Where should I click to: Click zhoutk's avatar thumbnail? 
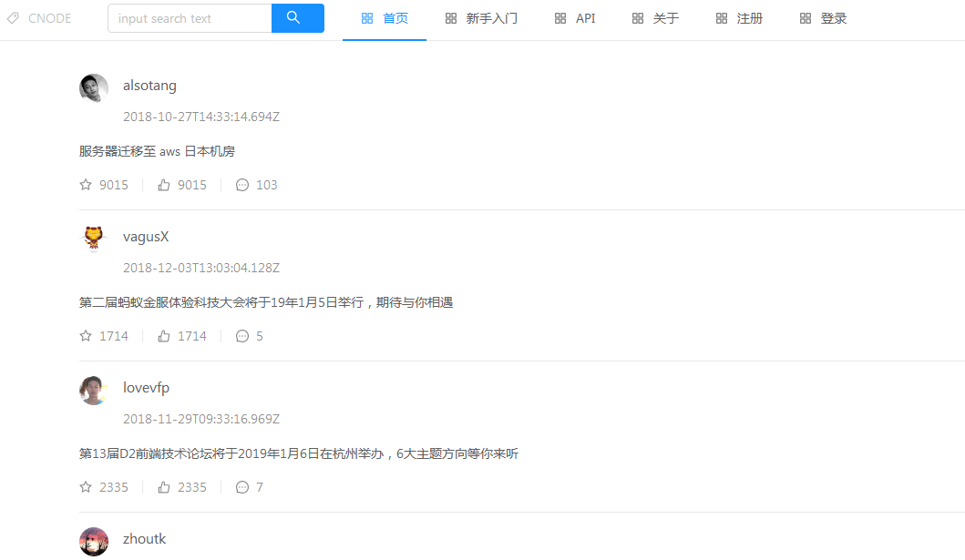tap(93, 541)
